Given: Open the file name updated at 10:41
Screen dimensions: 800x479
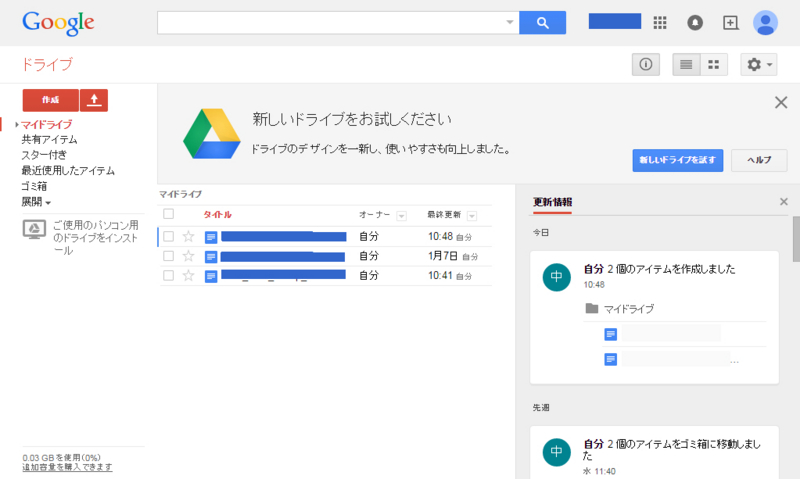Looking at the screenshot, I should (283, 275).
